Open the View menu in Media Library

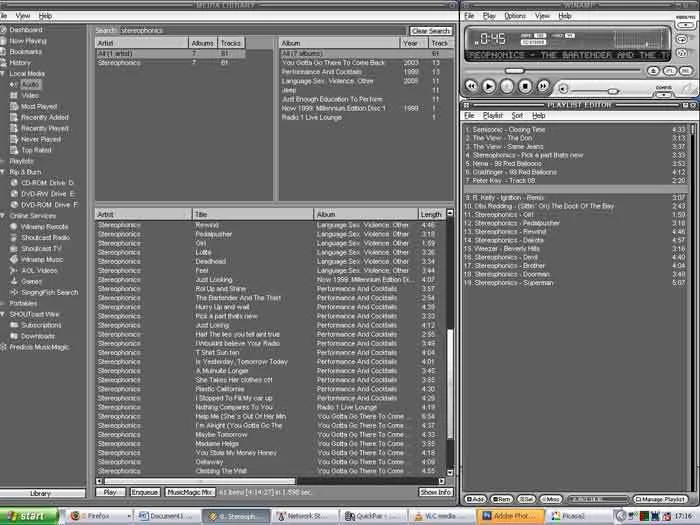pos(23,16)
